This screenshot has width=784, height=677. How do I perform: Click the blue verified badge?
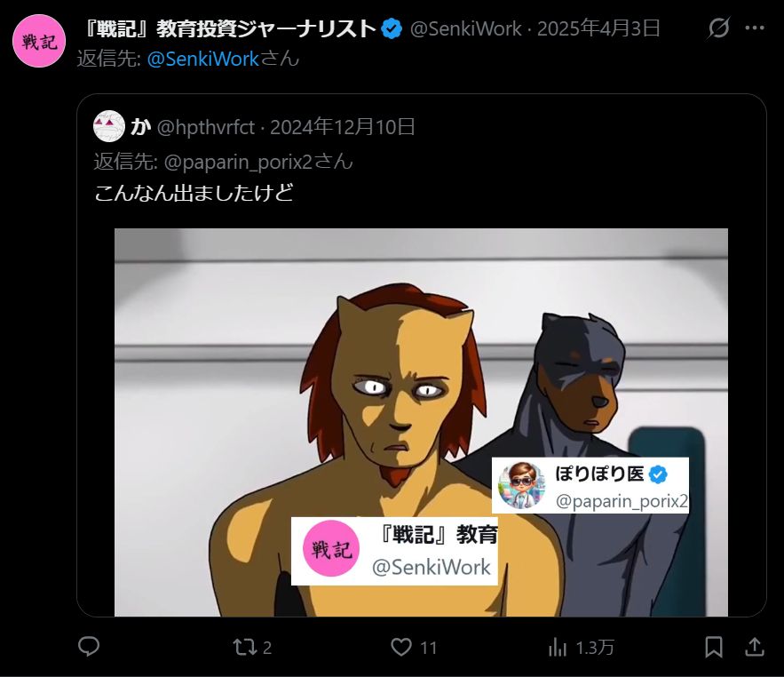tap(392, 28)
